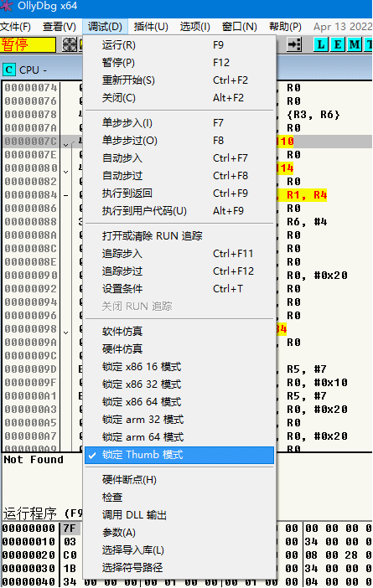
Task: Click the gear-like icon beside the 暂停 status
Action: pos(70,44)
